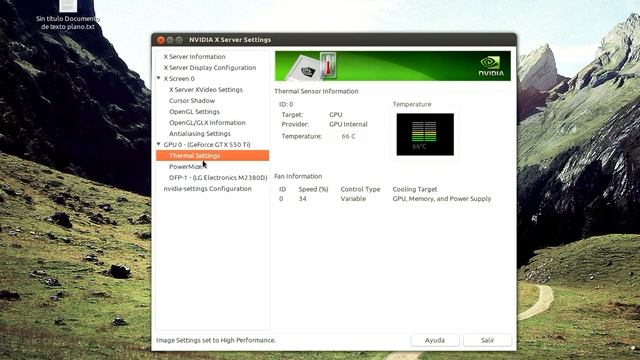Minimize the NVIDIA X Server Settings window
The image size is (640, 360).
pyautogui.click(x=170, y=40)
